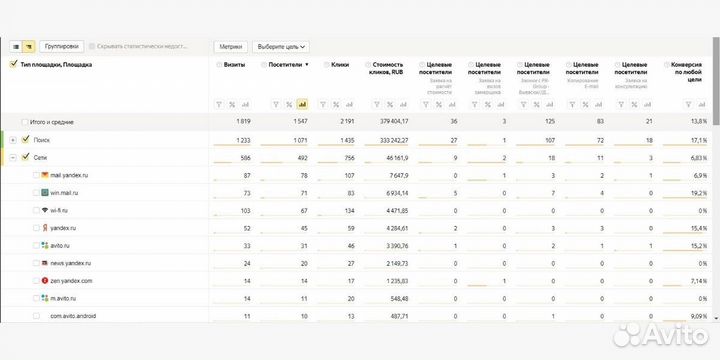Toggle percent icon under Клики column

(336, 105)
